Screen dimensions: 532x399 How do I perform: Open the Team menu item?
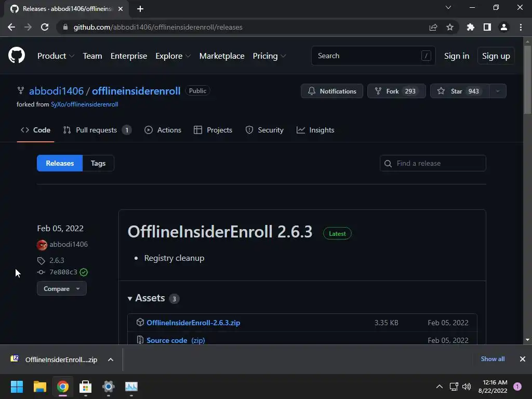click(x=92, y=56)
